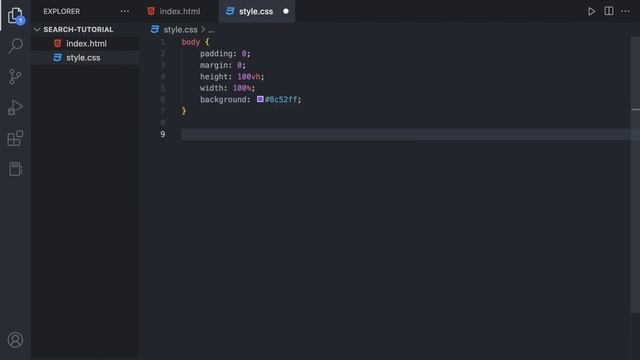This screenshot has width=640, height=360.
Task: Open the notebook-like view icon below Extensions
Action: coord(16,169)
